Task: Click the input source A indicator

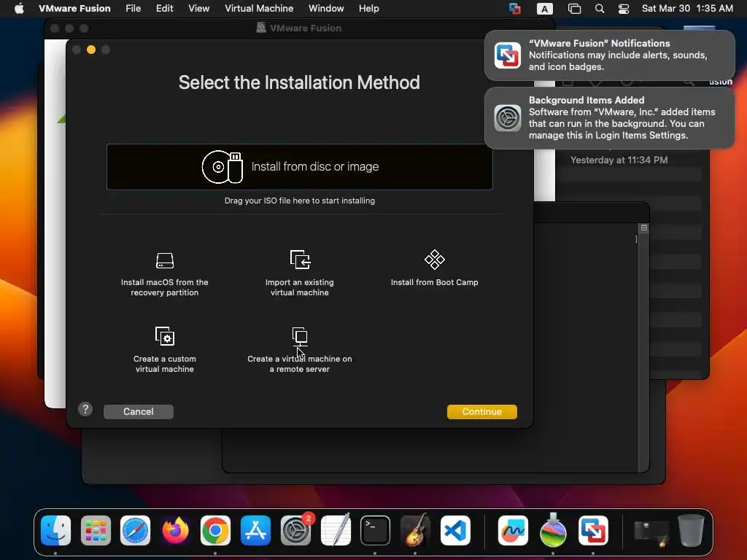Action: tap(544, 9)
